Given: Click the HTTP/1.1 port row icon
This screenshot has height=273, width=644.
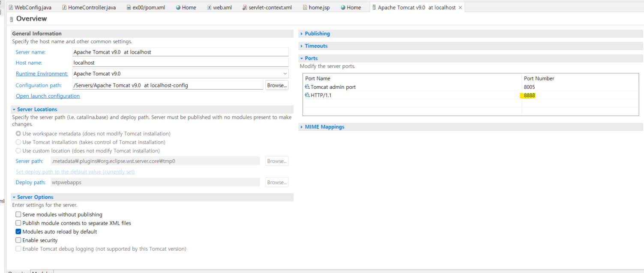Looking at the screenshot, I should [307, 95].
